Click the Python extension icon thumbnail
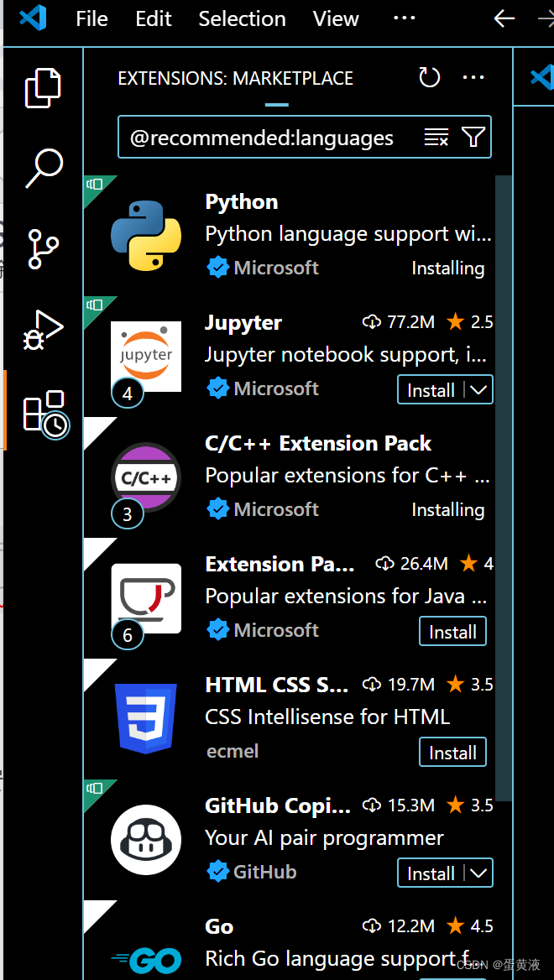Viewport: 554px width, 980px height. click(x=145, y=235)
